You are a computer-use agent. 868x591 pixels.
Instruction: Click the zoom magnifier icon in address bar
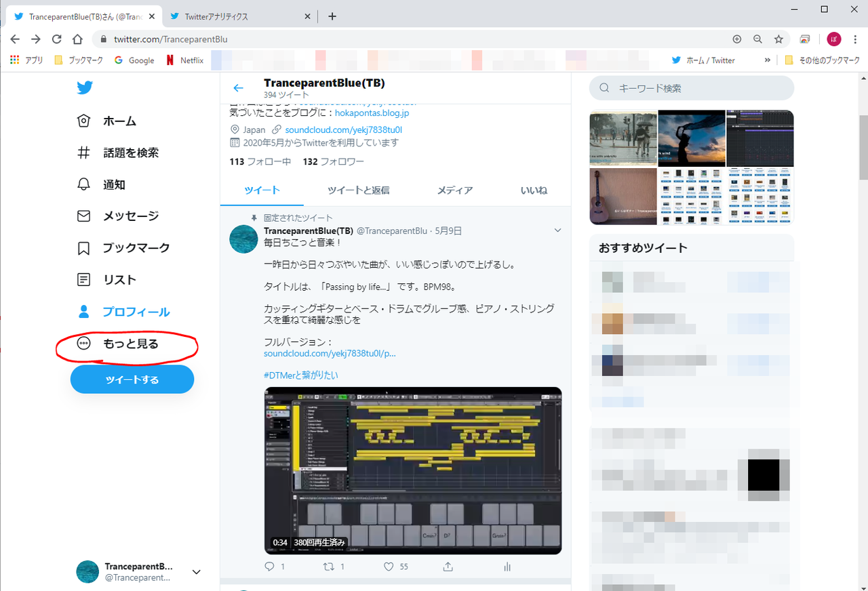[758, 39]
